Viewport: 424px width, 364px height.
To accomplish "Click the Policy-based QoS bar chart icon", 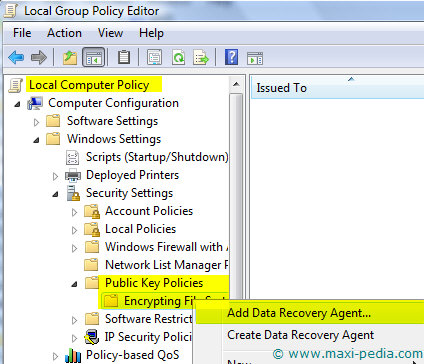I will coord(73,355).
